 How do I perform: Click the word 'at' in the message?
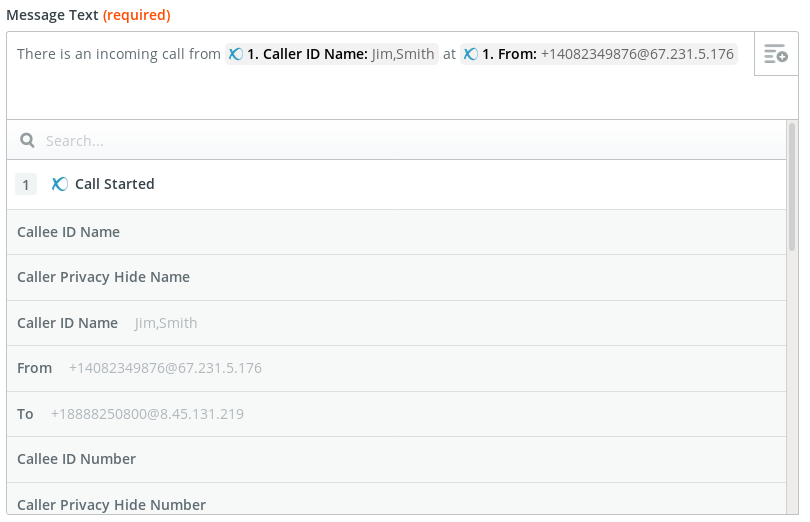pyautogui.click(x=449, y=54)
